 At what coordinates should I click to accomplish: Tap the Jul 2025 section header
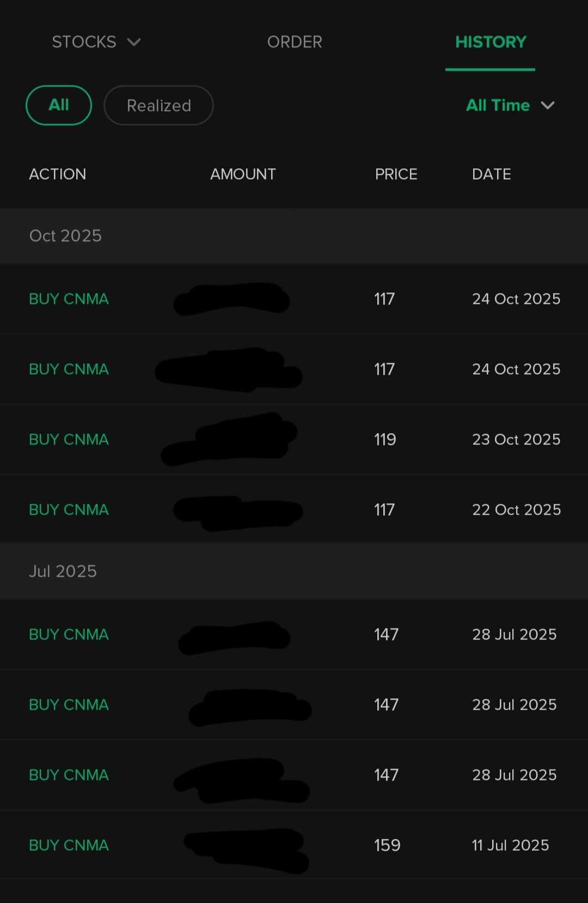(x=63, y=571)
